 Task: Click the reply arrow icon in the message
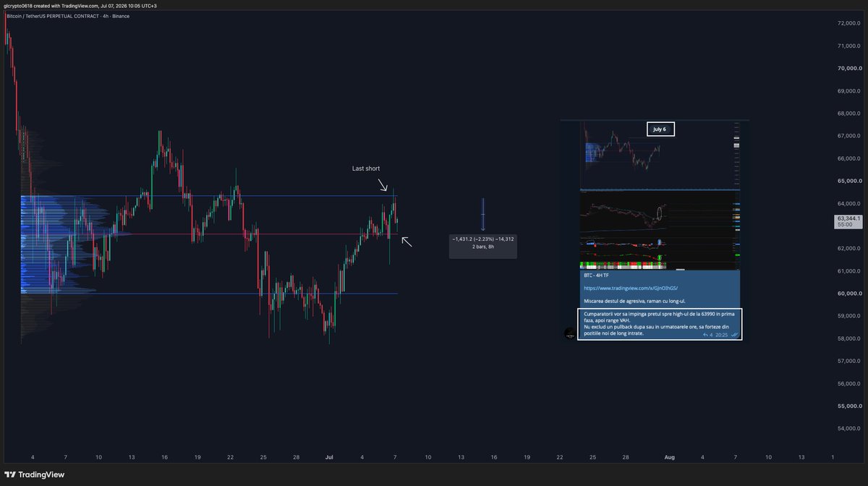click(704, 335)
